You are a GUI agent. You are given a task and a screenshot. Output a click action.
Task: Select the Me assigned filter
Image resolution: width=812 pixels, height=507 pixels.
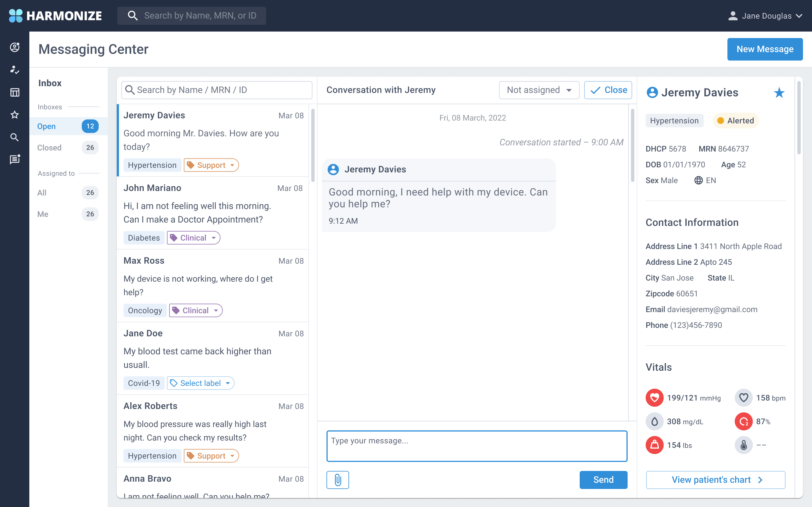point(43,214)
